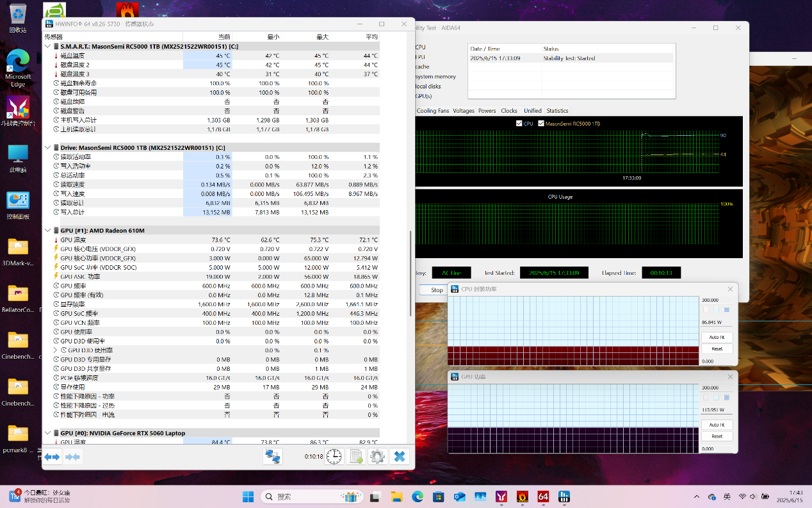Open File Explorer from the taskbar

[396, 496]
